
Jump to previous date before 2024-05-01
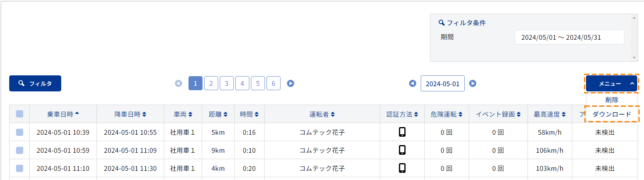413,83
